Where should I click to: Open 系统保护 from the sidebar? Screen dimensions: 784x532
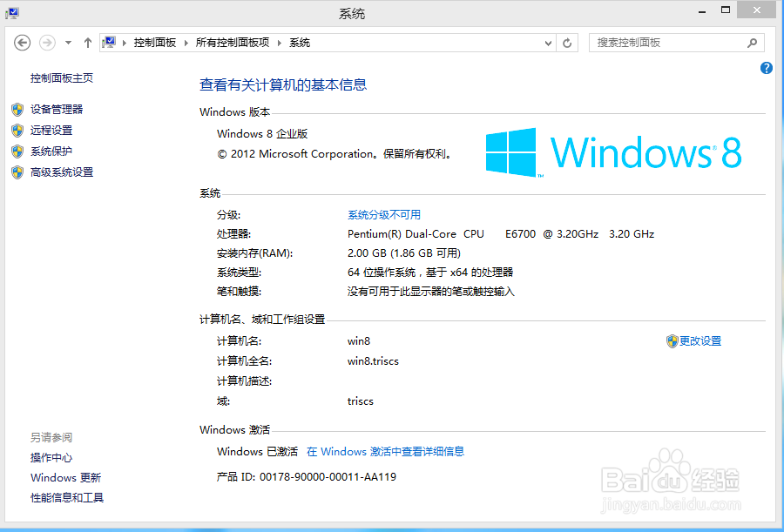click(51, 152)
